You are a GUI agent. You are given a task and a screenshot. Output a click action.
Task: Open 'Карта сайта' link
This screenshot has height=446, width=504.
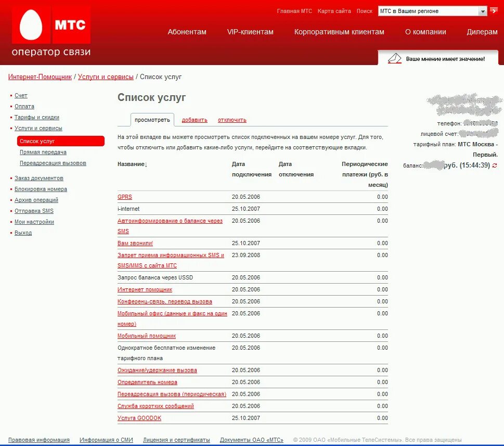(x=334, y=11)
